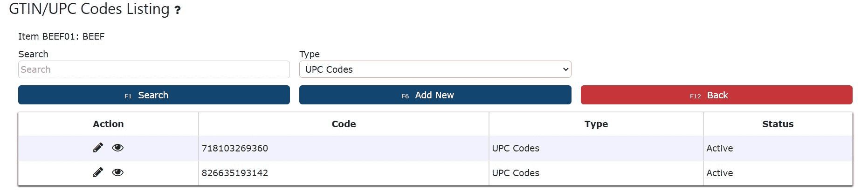Click the F6 Add New button

coord(435,95)
